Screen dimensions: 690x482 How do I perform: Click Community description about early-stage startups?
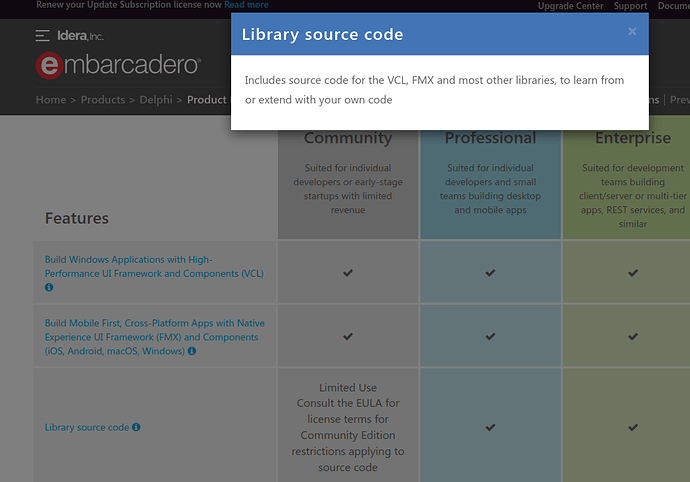[348, 189]
